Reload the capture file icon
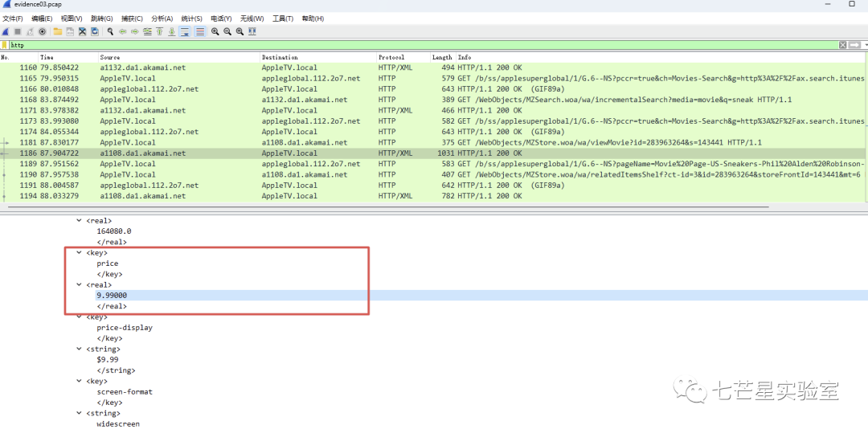This screenshot has height=429, width=868. tap(95, 31)
